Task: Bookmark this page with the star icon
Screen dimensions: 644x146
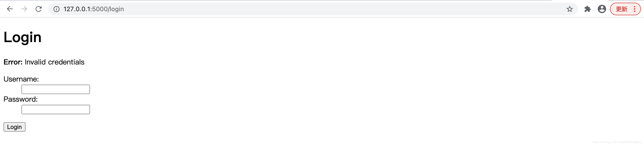Action: pos(569,9)
